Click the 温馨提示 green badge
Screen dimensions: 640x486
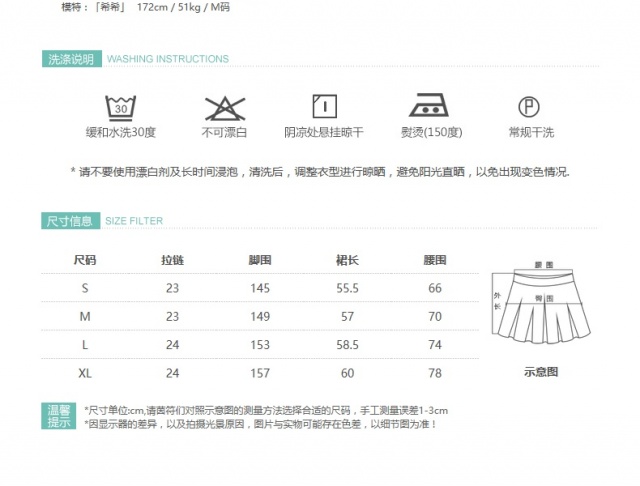(60, 417)
